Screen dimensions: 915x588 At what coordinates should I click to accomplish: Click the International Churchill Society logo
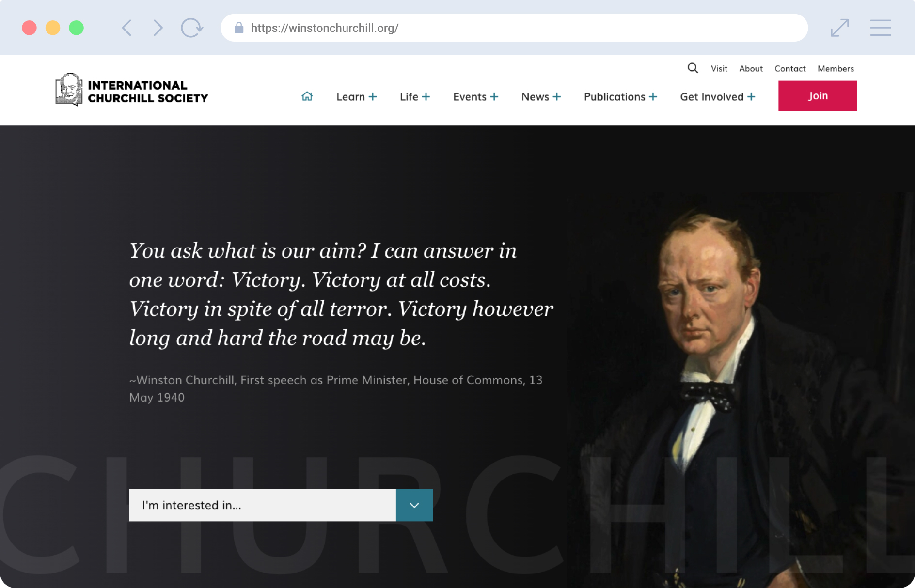pos(132,90)
